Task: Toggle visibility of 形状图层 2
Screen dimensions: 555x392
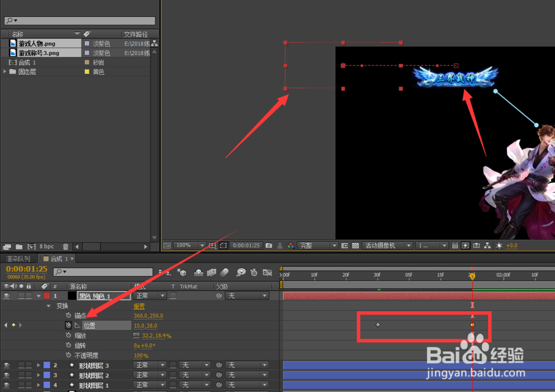Action: coord(6,375)
